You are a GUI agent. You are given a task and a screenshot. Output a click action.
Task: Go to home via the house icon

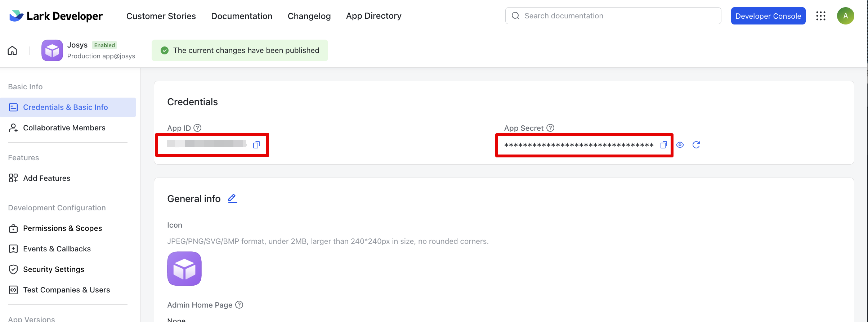[x=12, y=50]
